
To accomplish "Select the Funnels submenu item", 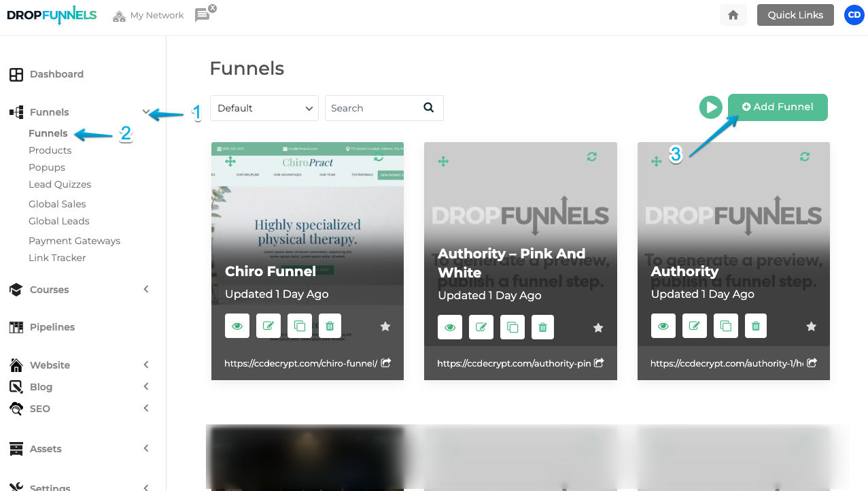I will (48, 133).
